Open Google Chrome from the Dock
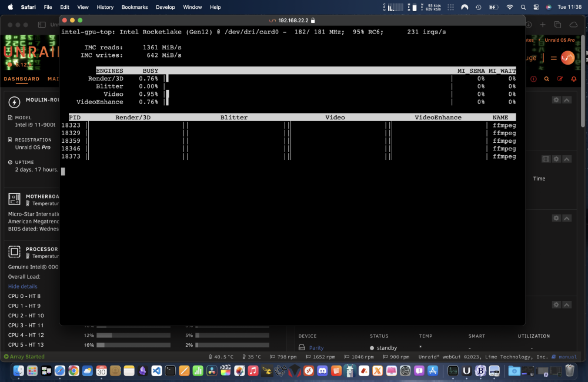588x382 pixels. click(73, 371)
